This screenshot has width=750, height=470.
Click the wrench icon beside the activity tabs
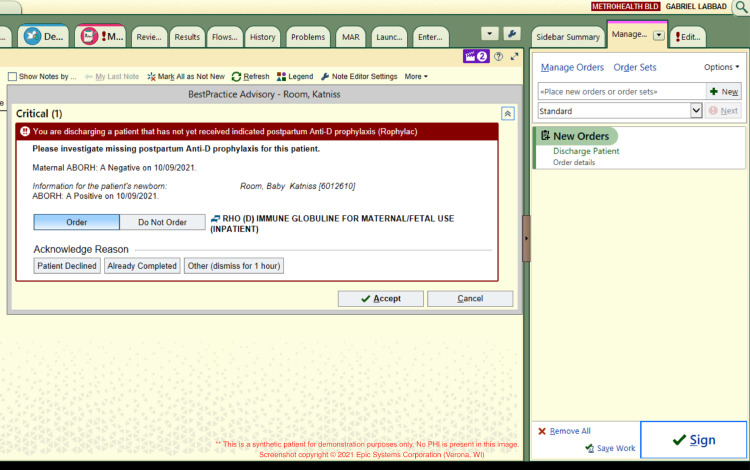[x=512, y=34]
